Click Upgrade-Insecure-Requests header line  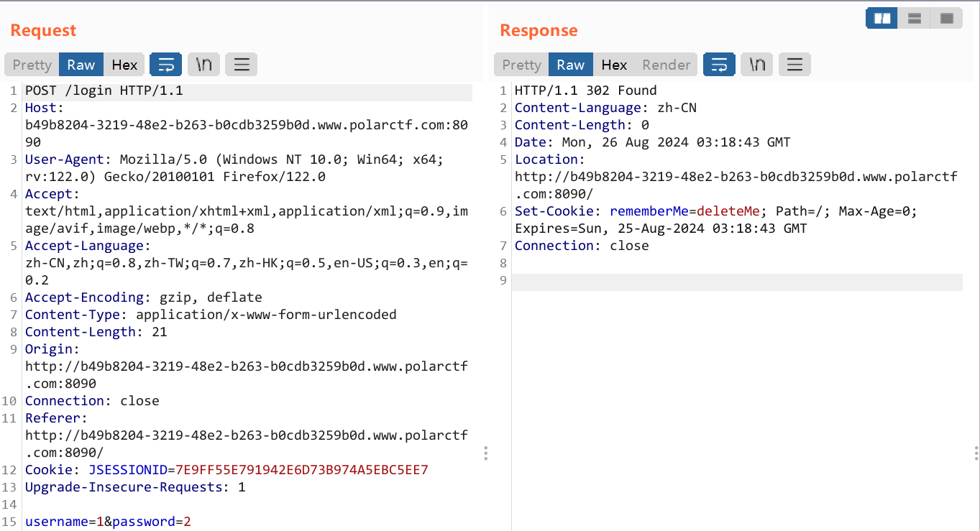pos(135,487)
